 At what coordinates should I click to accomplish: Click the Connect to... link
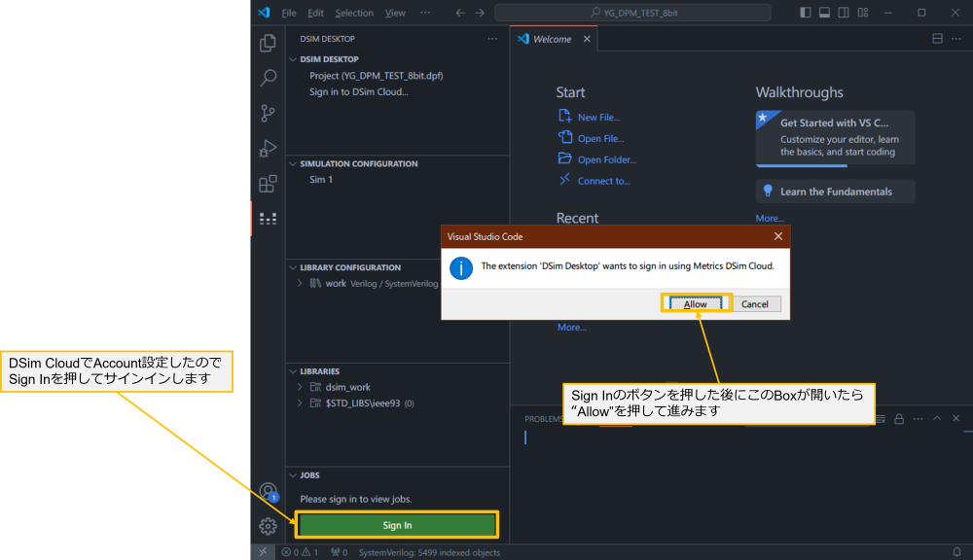tap(604, 181)
